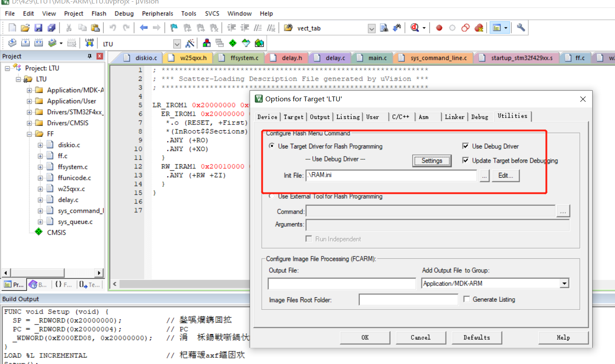
Task: Open the window layout icon dropdown arrow
Action: pos(506,28)
